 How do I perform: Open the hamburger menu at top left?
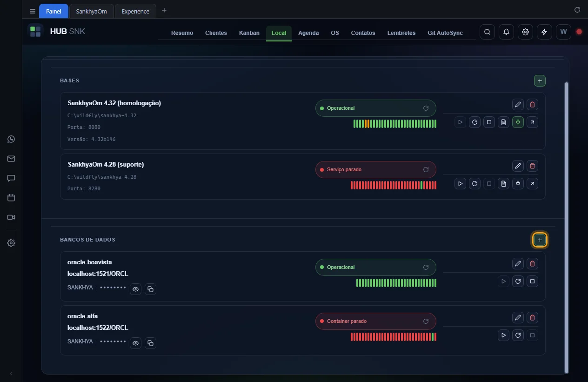coord(32,11)
